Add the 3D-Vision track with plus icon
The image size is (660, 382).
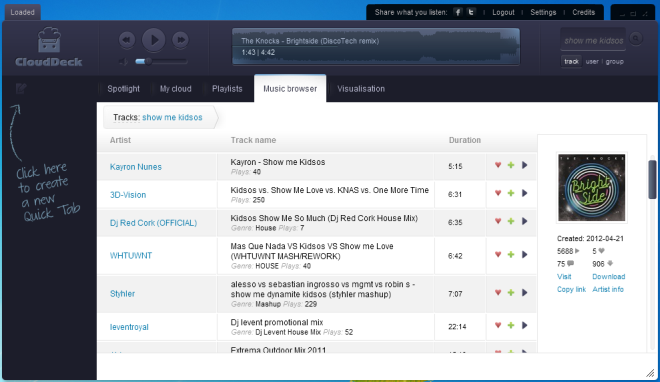[x=511, y=193]
